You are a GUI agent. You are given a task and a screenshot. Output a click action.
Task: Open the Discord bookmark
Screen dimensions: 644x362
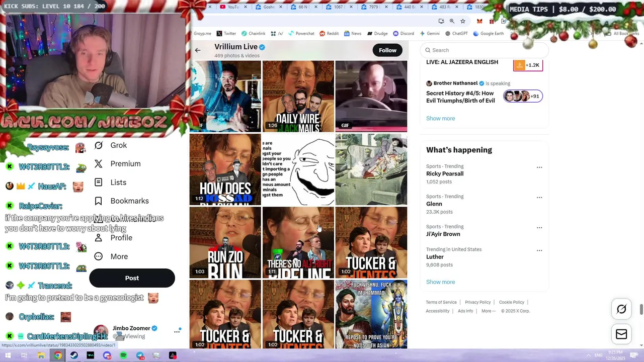[x=404, y=34]
